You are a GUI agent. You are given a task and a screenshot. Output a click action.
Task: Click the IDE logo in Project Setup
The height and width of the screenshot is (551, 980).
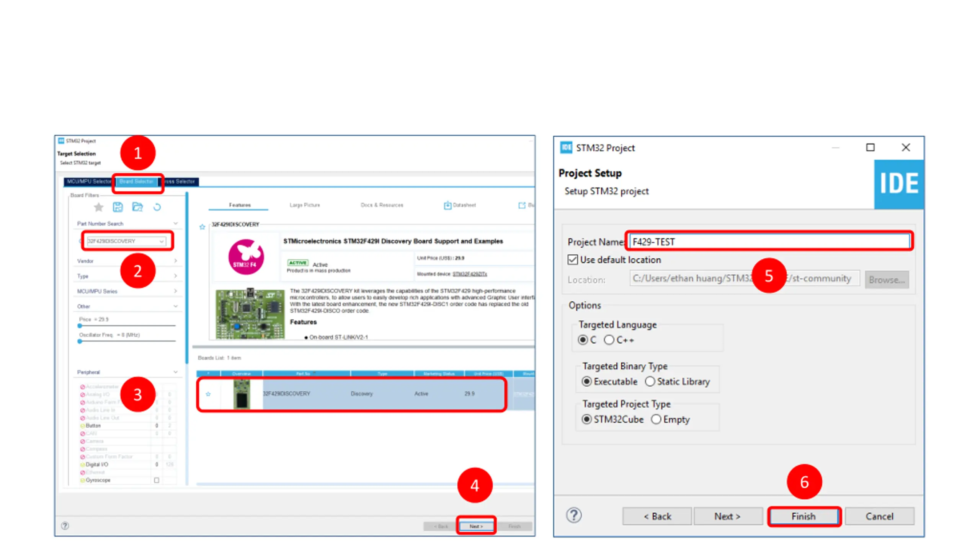[x=899, y=184]
